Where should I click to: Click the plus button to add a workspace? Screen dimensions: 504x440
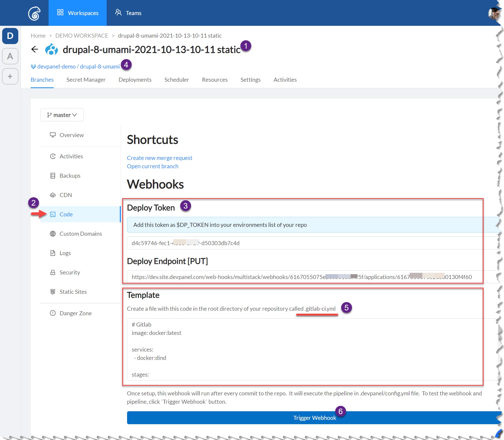point(10,76)
